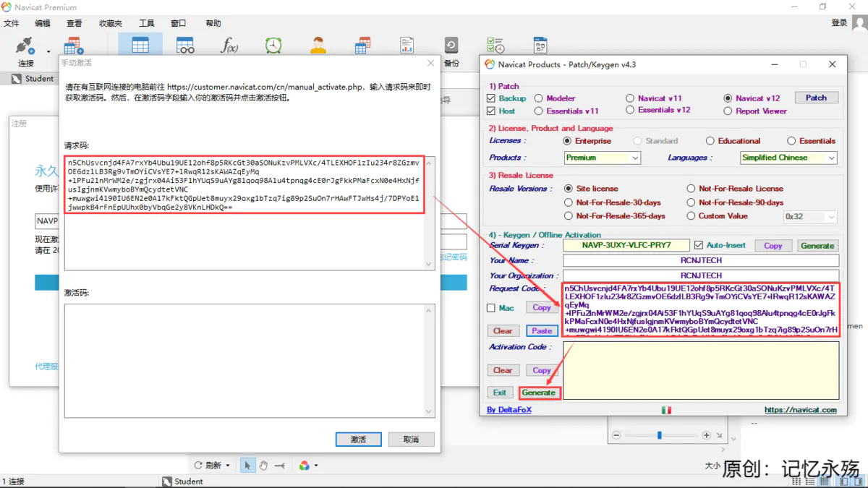Image resolution: width=868 pixels, height=488 pixels.
Task: Choose the Educational license radio
Action: [710, 141]
